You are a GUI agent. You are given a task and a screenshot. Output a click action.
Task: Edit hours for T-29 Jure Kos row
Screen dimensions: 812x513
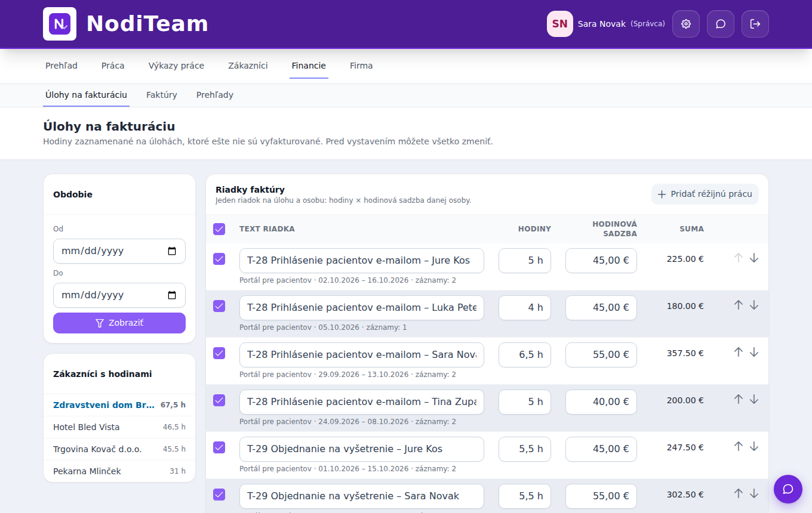[x=525, y=449]
